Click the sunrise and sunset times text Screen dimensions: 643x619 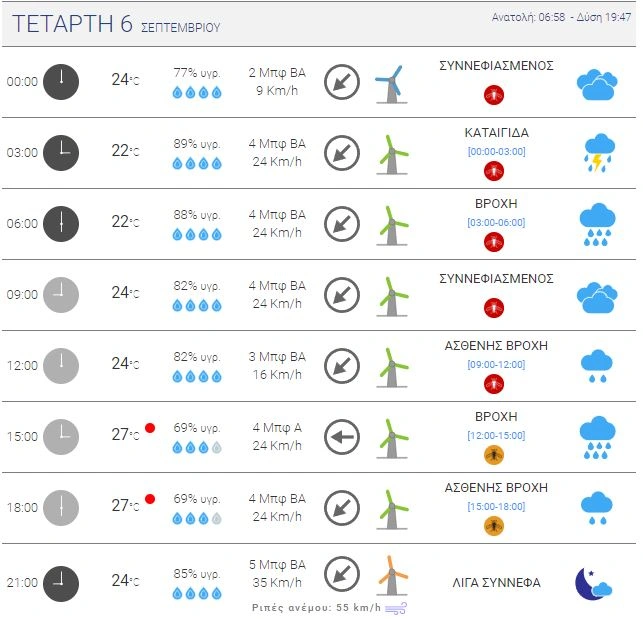coord(558,18)
